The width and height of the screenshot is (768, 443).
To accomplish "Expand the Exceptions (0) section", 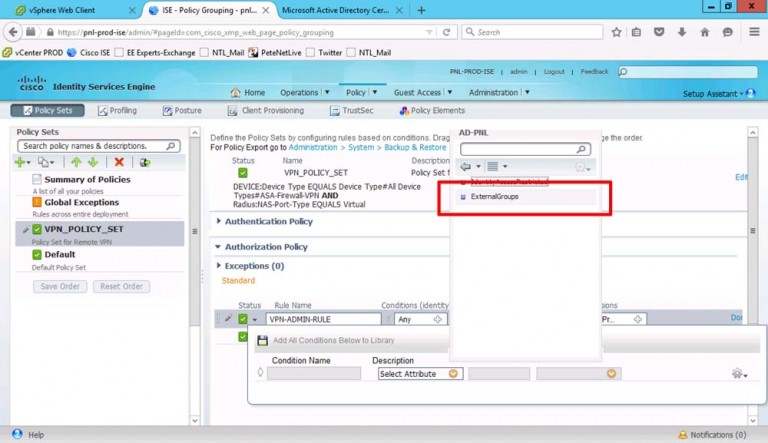I will coord(218,266).
